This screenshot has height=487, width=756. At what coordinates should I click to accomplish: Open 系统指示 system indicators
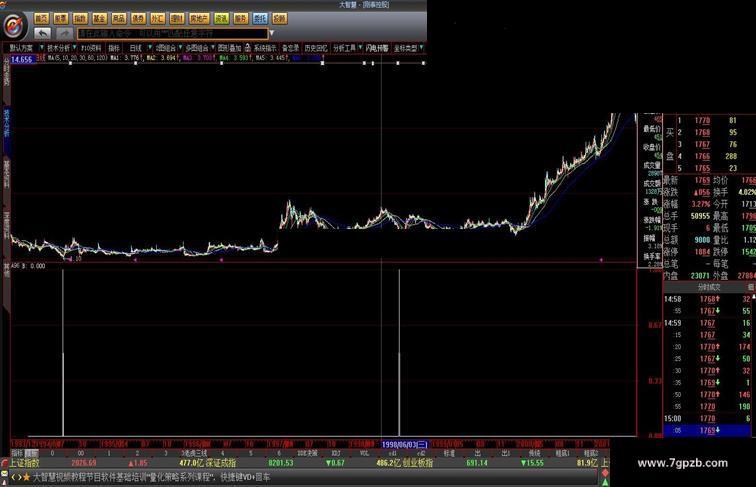coord(265,48)
